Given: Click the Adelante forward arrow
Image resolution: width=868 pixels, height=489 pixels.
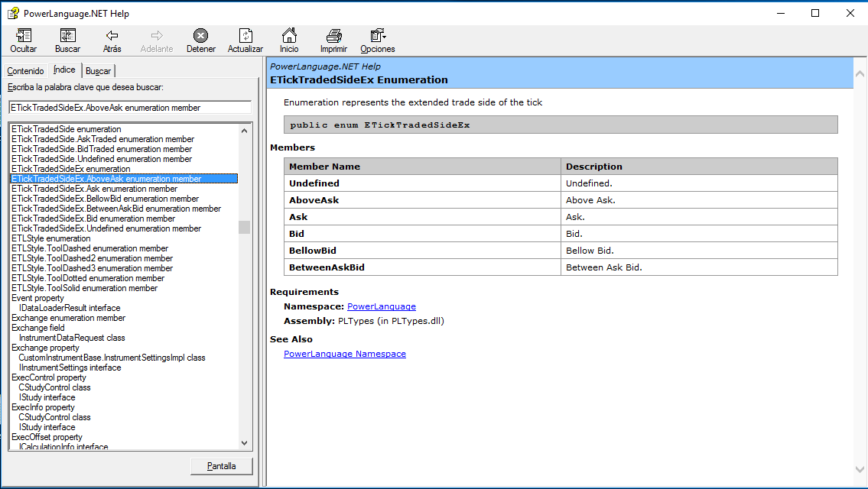Looking at the screenshot, I should point(157,36).
